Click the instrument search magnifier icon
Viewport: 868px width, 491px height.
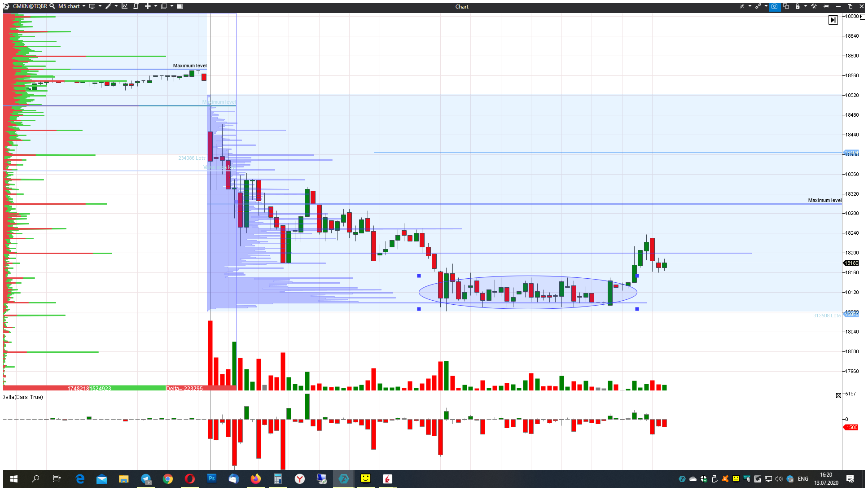click(x=52, y=6)
